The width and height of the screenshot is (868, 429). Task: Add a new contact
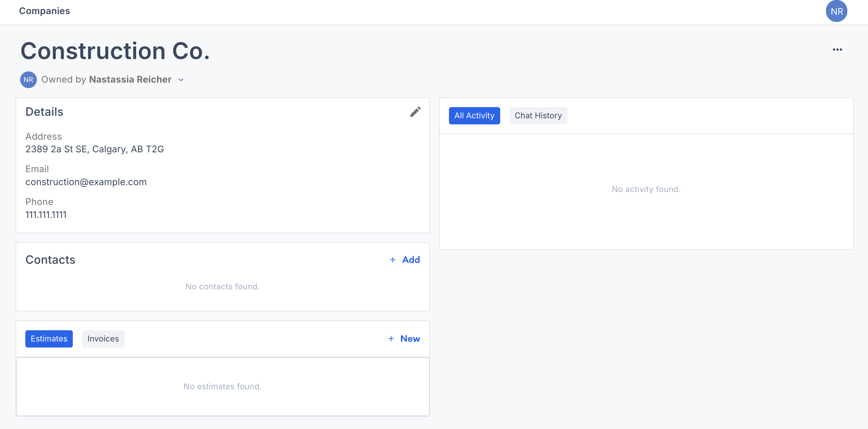pos(404,260)
